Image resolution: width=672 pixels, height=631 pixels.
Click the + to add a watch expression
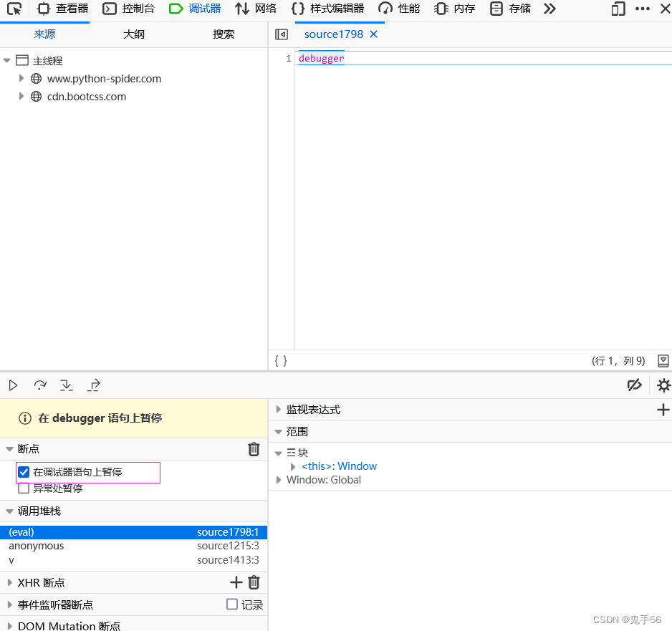(x=663, y=410)
